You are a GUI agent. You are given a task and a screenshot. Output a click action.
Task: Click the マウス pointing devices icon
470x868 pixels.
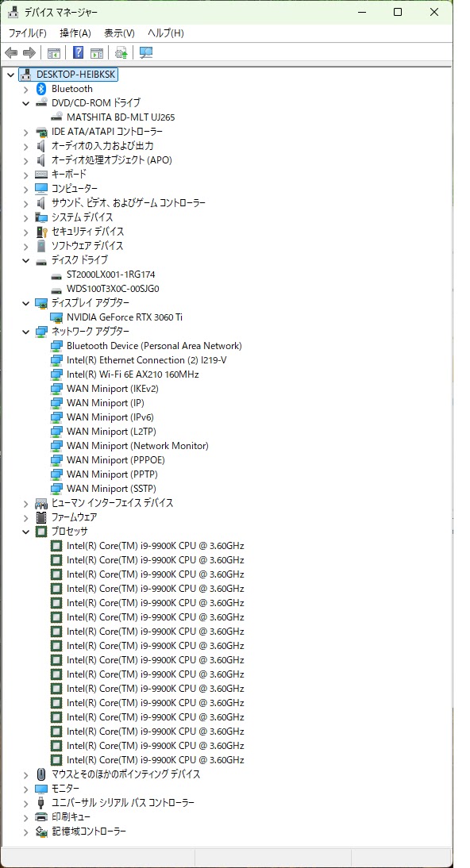point(41,774)
